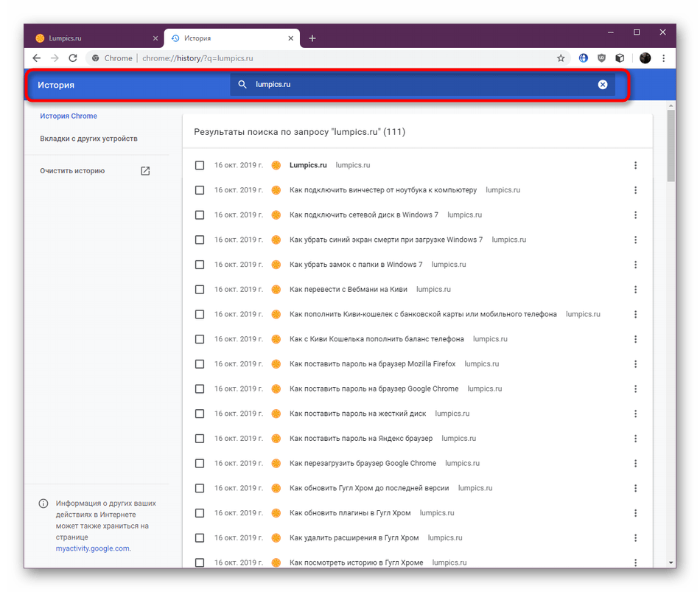700x592 pixels.
Task: Click the forward navigation arrow
Action: pos(55,58)
